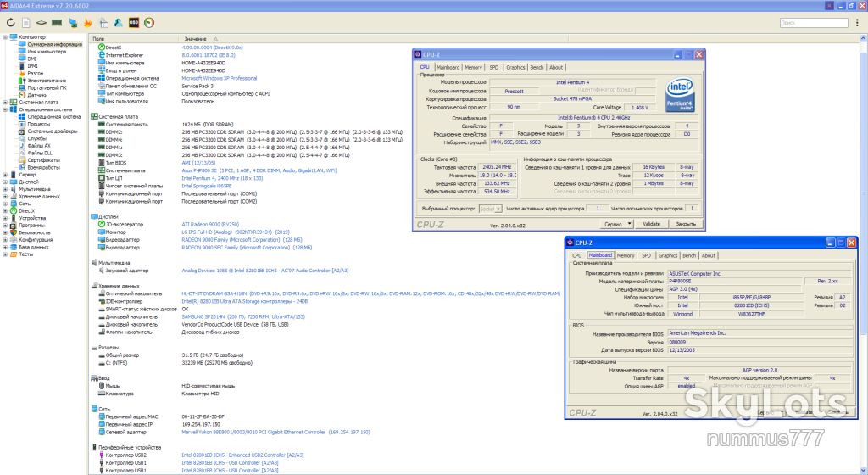Expand the Сервер tree node

[x=5, y=175]
